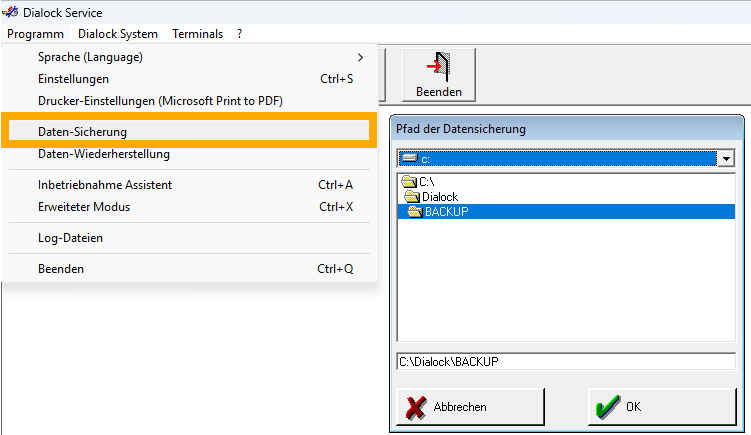Open Log-Dateien menu entry
This screenshot has width=751, height=435.
[70, 238]
